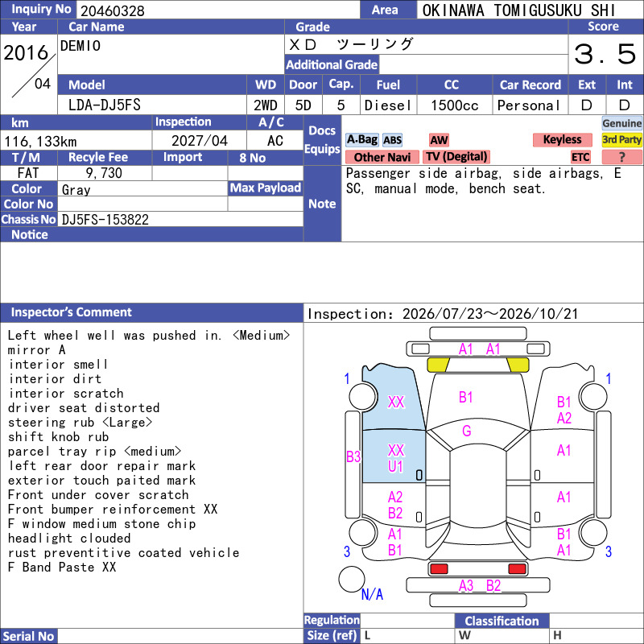Click the Car Record column header
644x644 pixels.
pos(530,85)
